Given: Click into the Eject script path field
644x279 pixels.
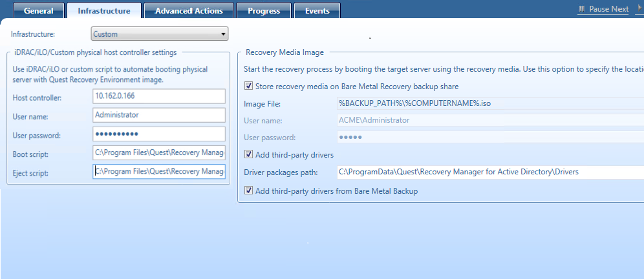Looking at the screenshot, I should (159, 172).
